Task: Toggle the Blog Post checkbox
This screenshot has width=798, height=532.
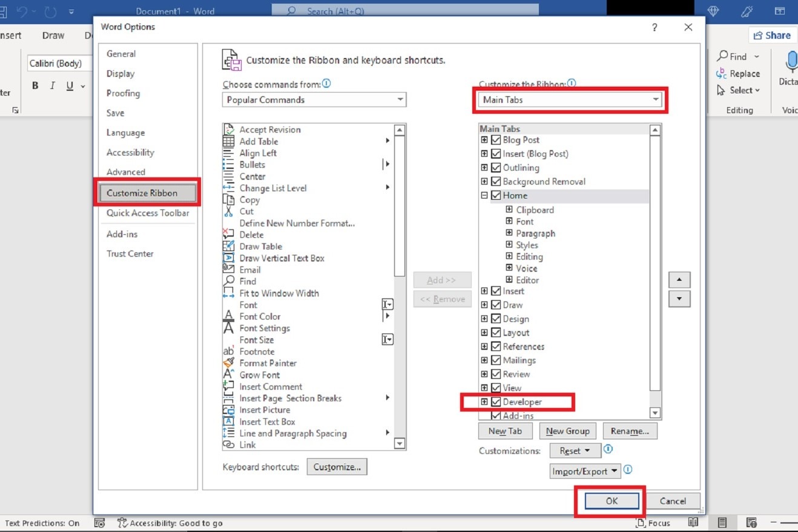Action: [x=496, y=140]
